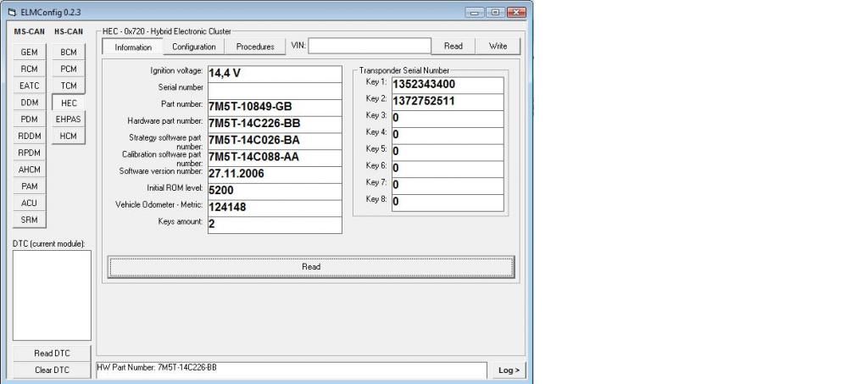Screen dimensions: 868x384
Task: Switch to the Configuration tab
Action: [x=194, y=47]
